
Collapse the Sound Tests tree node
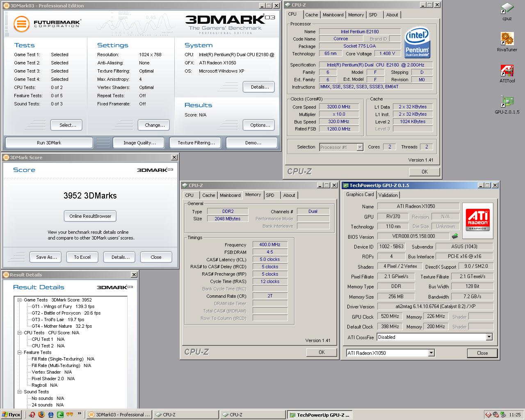[x=19, y=392]
